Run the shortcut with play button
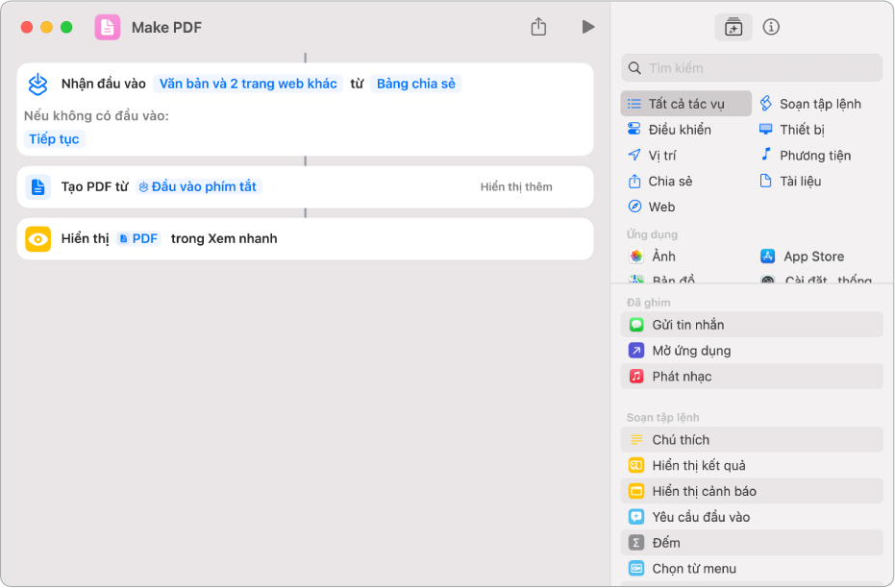The width and height of the screenshot is (895, 588). click(588, 27)
